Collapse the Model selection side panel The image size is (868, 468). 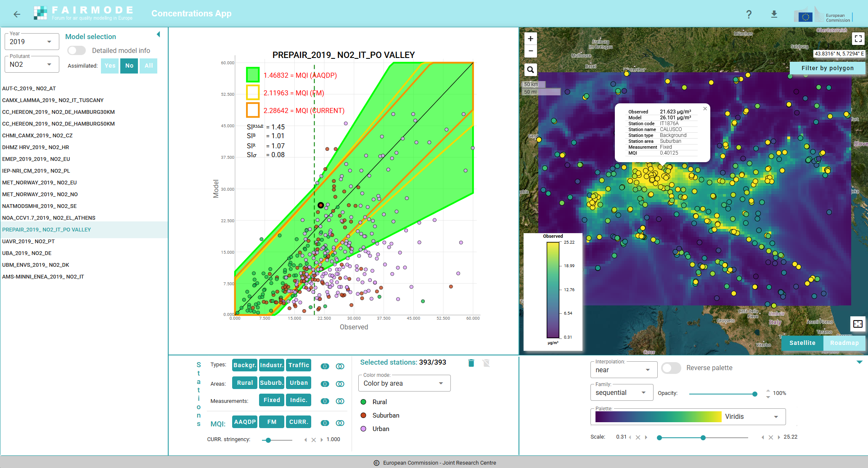pyautogui.click(x=159, y=34)
